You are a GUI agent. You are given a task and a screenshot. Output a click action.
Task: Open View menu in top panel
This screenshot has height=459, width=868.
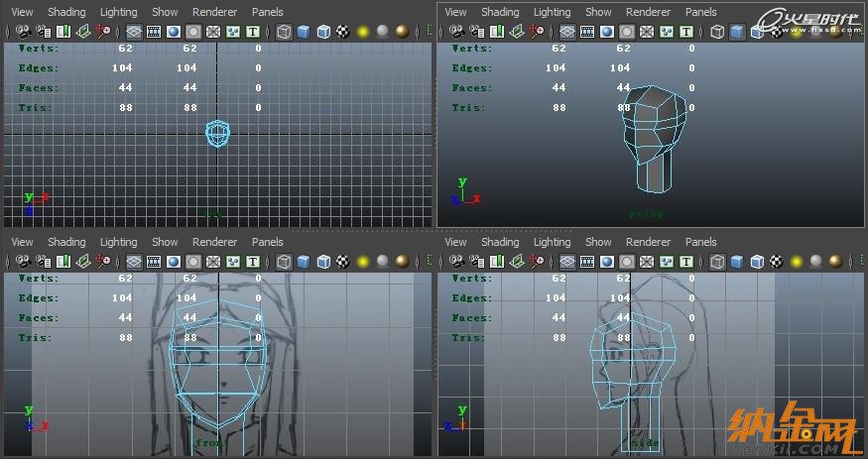point(22,12)
